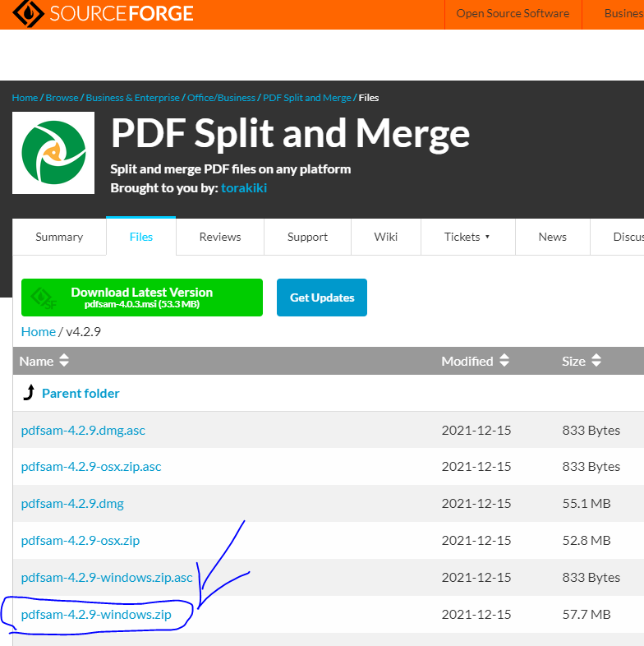Click the v4.2.9 folder path text

tap(83, 332)
